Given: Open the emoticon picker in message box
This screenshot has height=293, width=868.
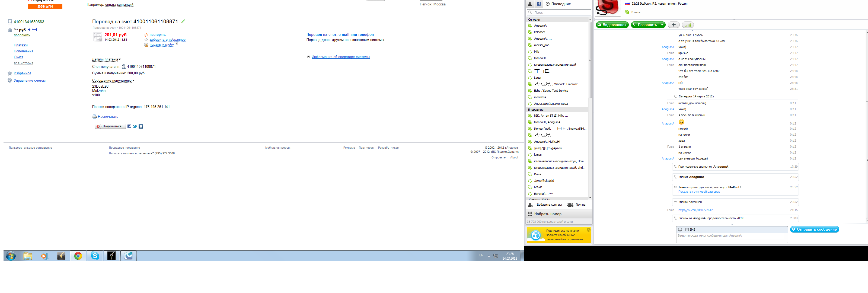Looking at the screenshot, I should coord(680,230).
